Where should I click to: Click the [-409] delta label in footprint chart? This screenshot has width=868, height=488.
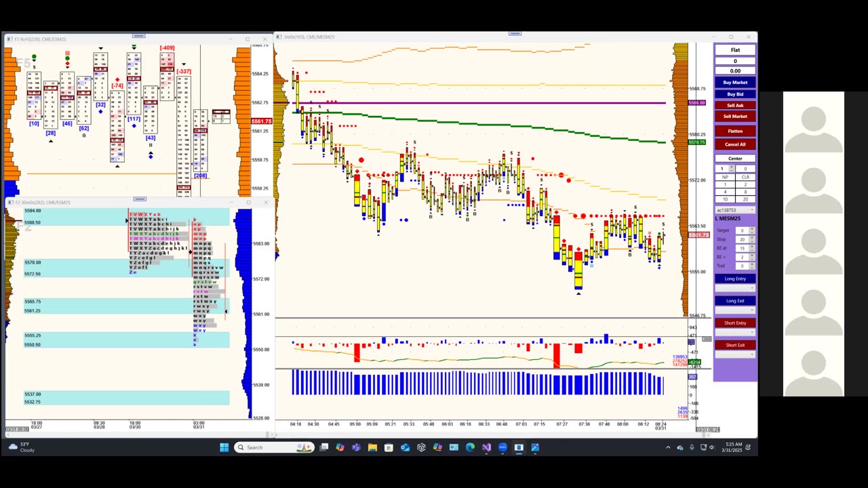point(167,48)
